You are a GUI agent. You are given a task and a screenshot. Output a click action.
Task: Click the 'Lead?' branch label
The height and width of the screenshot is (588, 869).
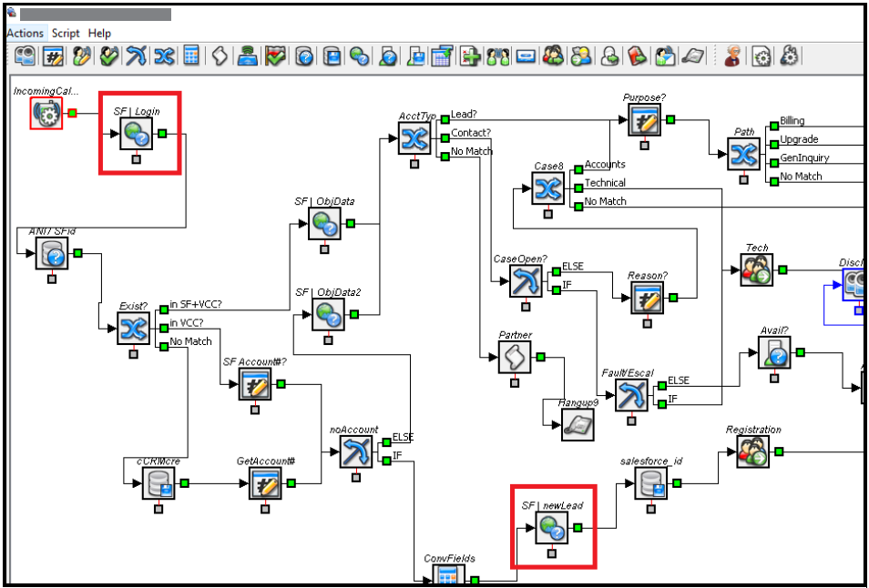tap(464, 115)
